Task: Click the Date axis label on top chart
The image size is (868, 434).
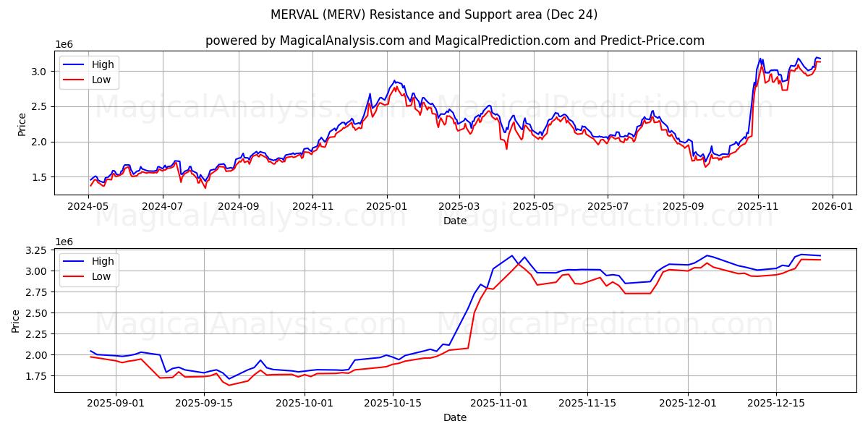Action: coord(456,221)
